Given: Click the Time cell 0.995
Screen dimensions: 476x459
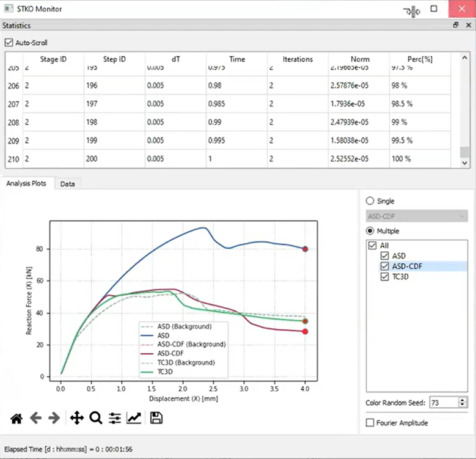Looking at the screenshot, I should coord(237,140).
